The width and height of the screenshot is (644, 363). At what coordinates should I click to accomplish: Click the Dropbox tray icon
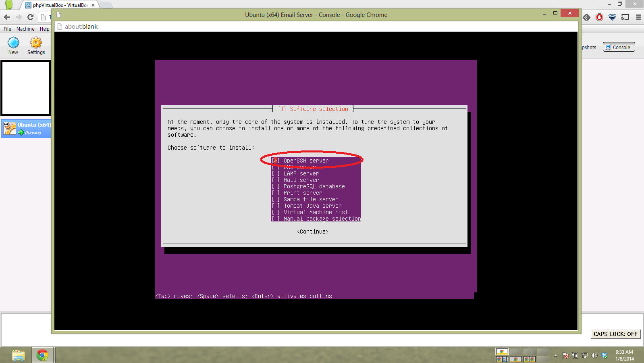604,355
